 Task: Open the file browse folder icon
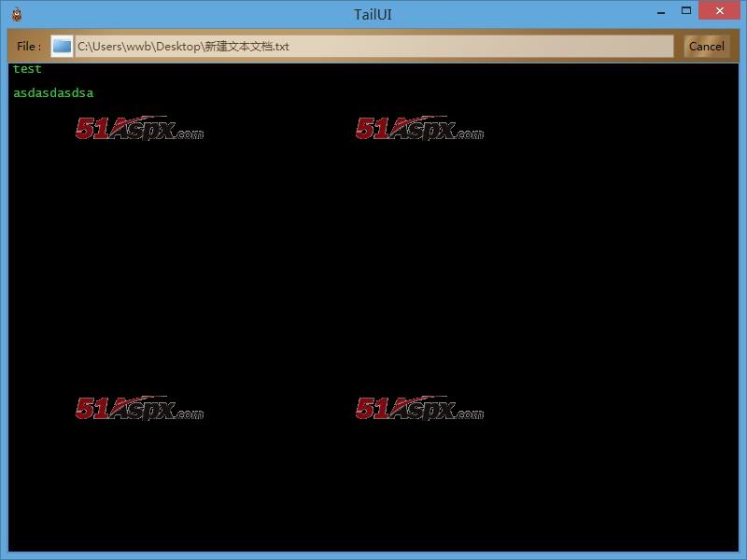(x=62, y=46)
